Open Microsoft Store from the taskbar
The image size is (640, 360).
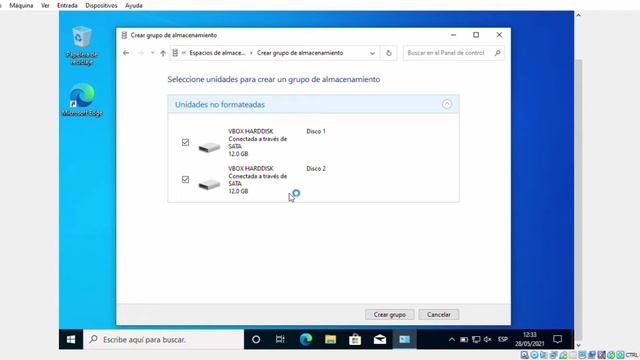click(x=355, y=339)
